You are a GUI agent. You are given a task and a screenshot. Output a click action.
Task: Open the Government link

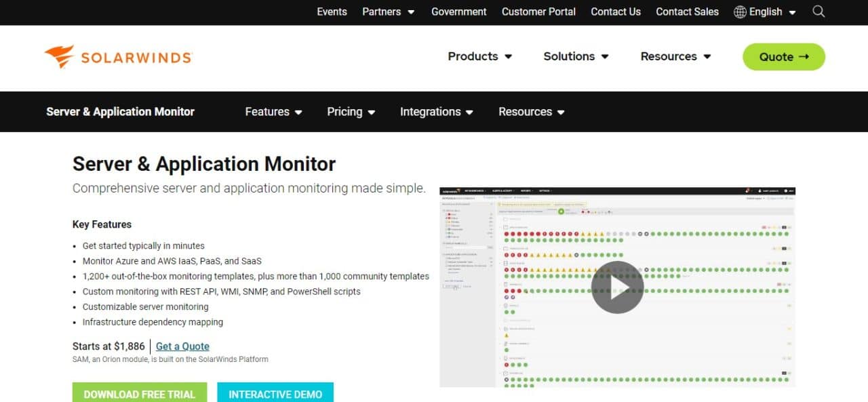click(459, 12)
